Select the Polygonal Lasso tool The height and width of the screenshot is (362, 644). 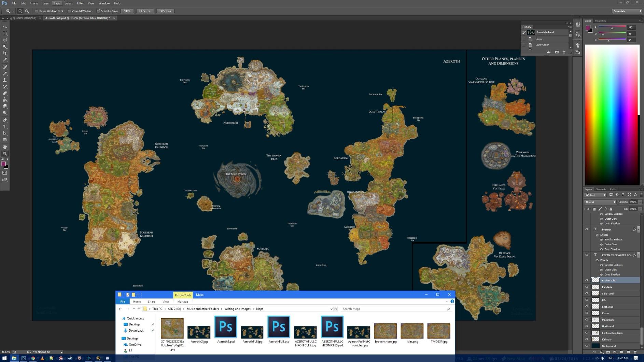5,40
